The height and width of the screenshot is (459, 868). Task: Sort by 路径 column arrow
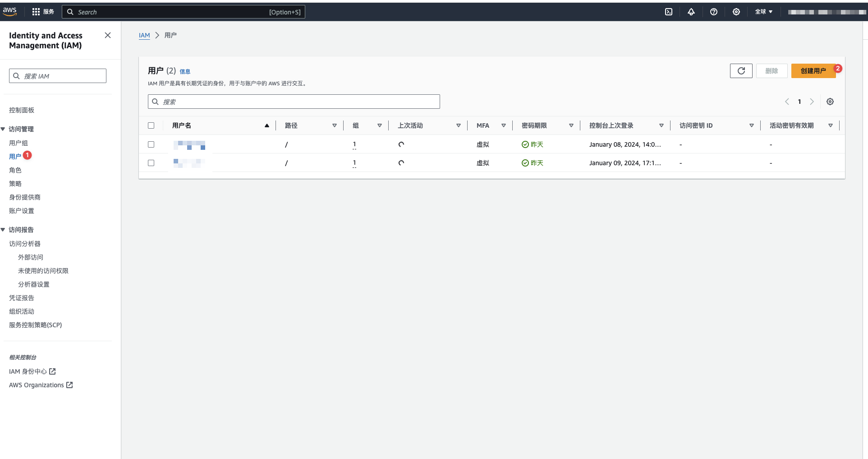[335, 125]
